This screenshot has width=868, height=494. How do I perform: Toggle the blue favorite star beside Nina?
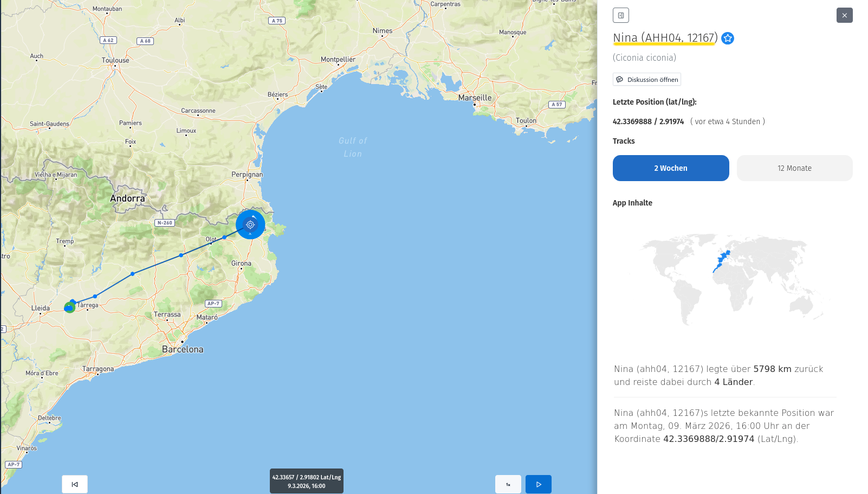[728, 39]
